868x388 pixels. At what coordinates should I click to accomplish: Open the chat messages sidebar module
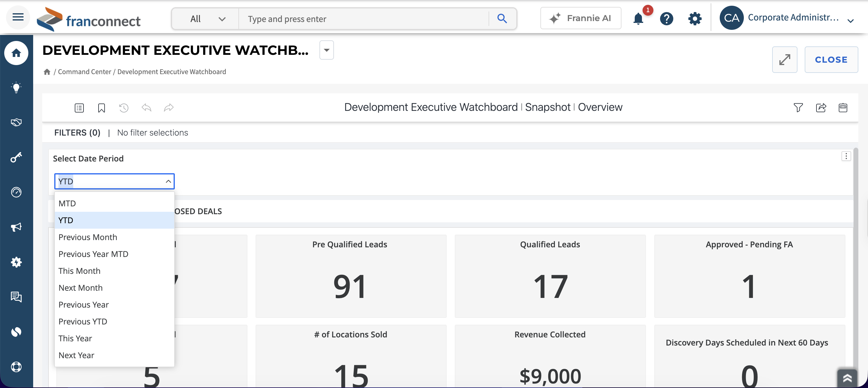(x=16, y=297)
